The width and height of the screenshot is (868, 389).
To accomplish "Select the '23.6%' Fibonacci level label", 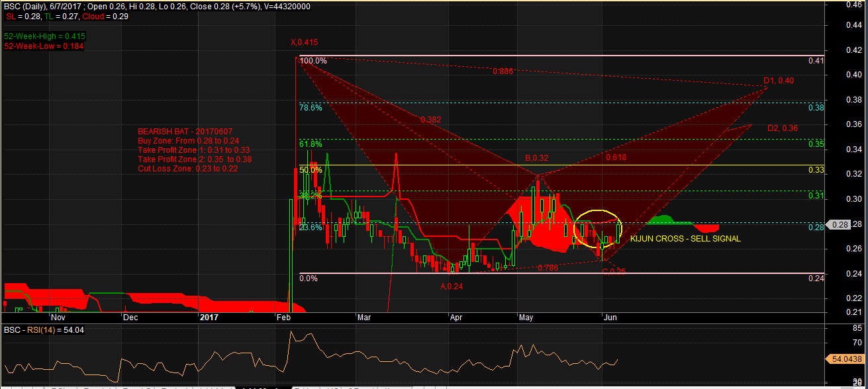I will tap(311, 227).
